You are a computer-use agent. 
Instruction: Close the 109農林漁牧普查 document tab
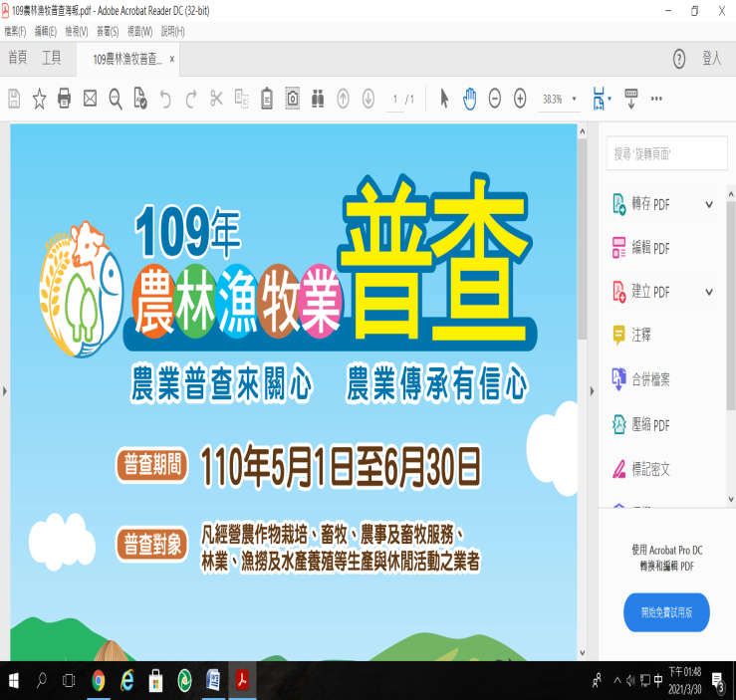click(x=171, y=59)
